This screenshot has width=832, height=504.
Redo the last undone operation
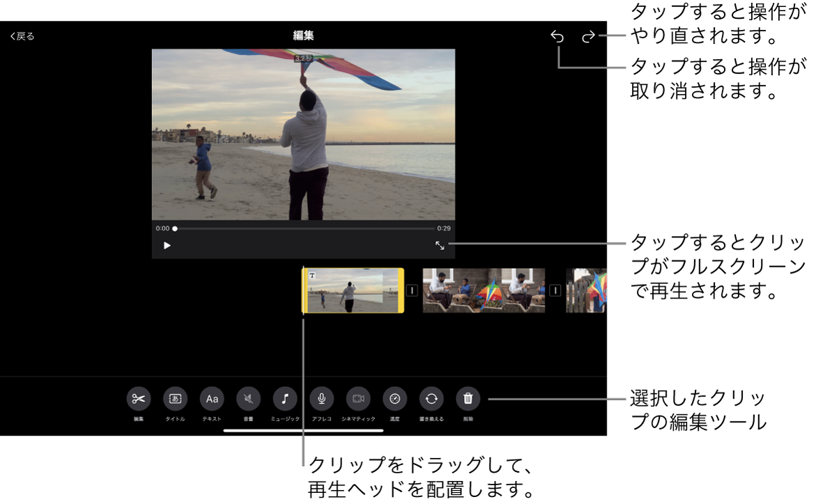(588, 36)
